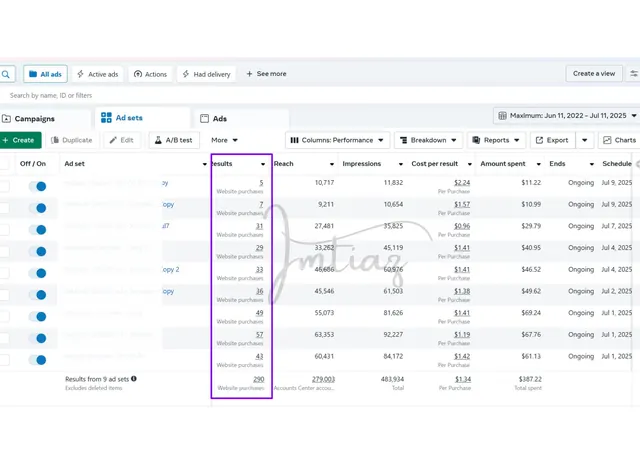This screenshot has width=640, height=452.
Task: Open Impressions column sort arrow
Action: click(401, 164)
